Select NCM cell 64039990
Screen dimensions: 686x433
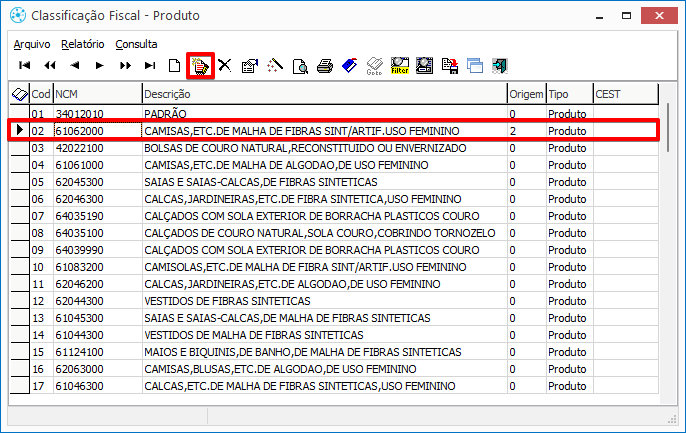point(98,250)
